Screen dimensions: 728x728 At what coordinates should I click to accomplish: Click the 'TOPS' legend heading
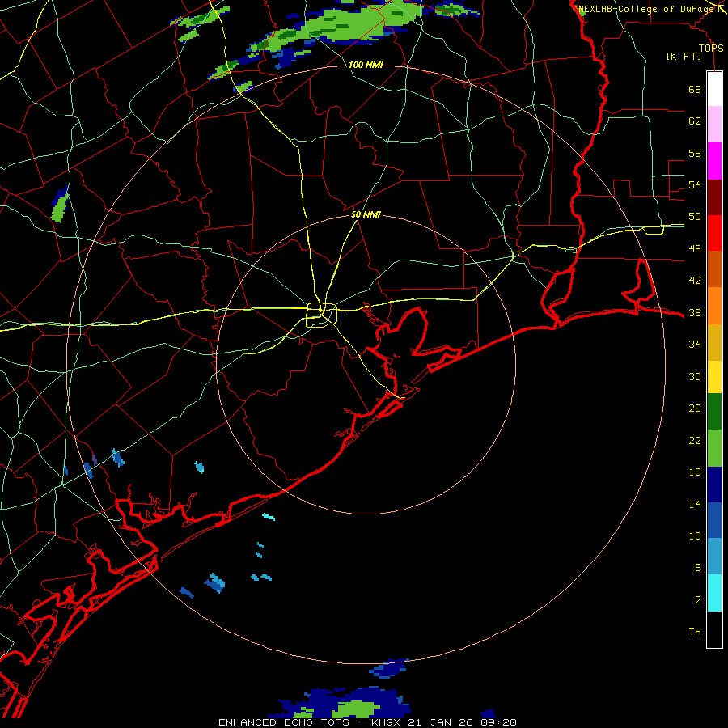(711, 49)
